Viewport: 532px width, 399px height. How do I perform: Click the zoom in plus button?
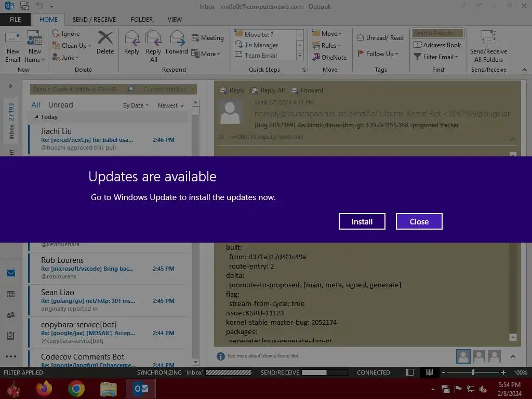tap(503, 372)
